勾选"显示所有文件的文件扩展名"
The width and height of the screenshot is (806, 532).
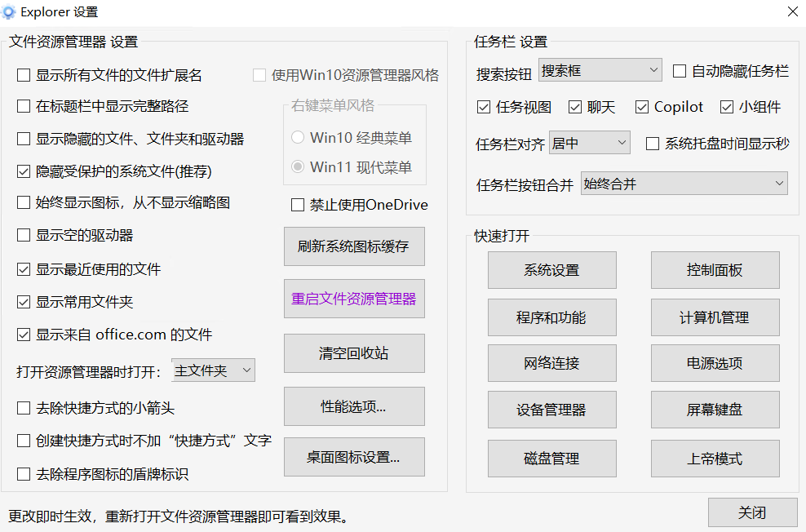click(x=24, y=75)
